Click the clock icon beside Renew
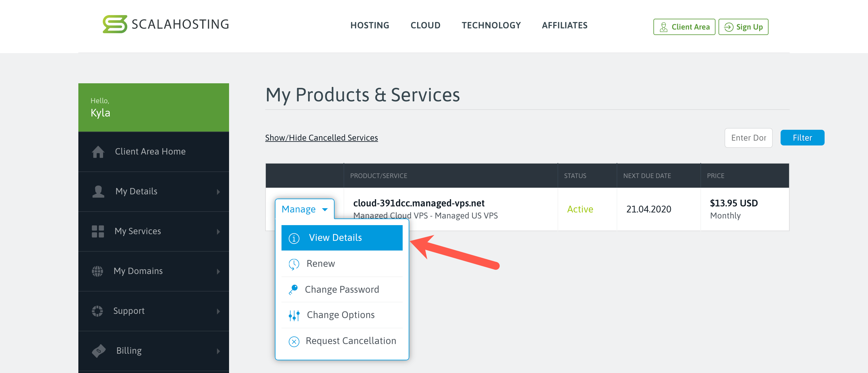 point(294,264)
